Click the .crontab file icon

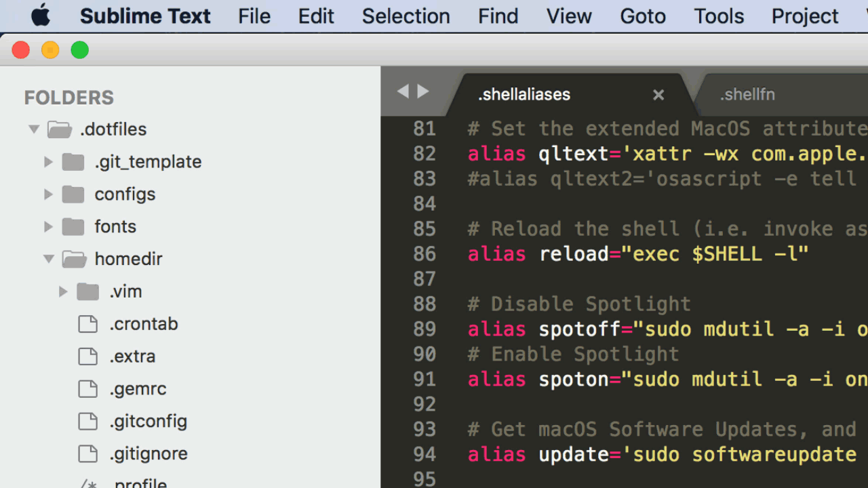coord(88,324)
